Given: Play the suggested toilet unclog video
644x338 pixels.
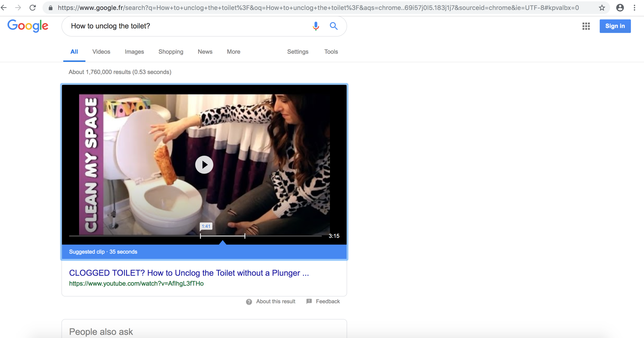Looking at the screenshot, I should 204,165.
